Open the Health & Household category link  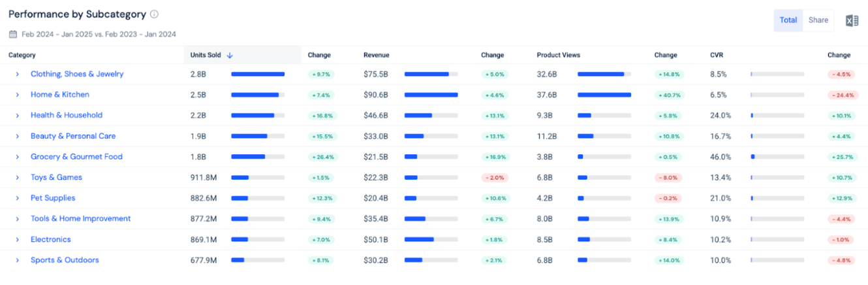coord(66,115)
